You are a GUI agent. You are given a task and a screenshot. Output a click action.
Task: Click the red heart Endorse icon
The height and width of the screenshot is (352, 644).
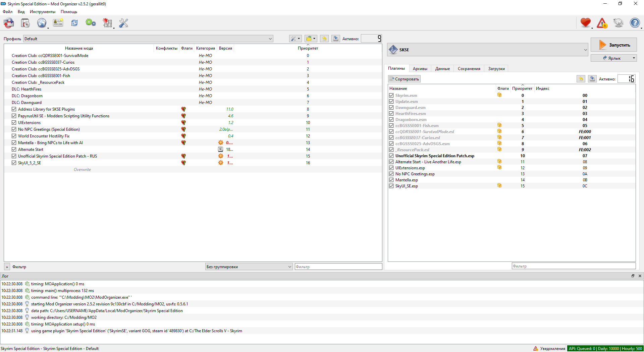coord(585,23)
